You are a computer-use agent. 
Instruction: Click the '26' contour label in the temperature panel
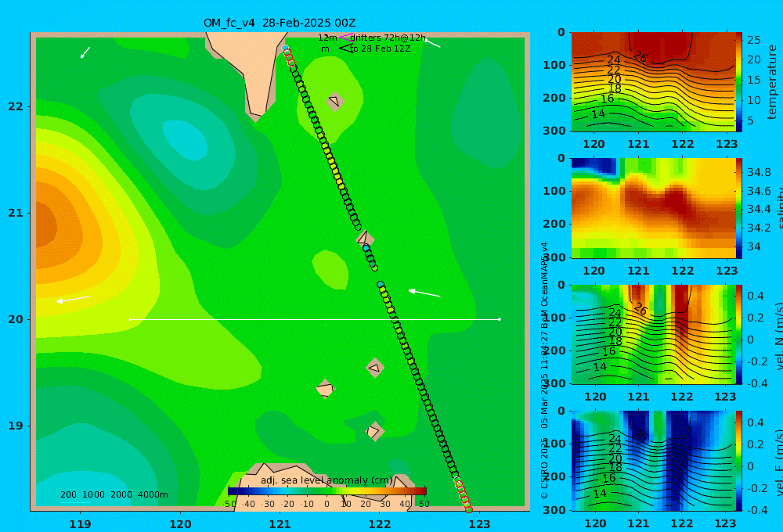(640, 57)
